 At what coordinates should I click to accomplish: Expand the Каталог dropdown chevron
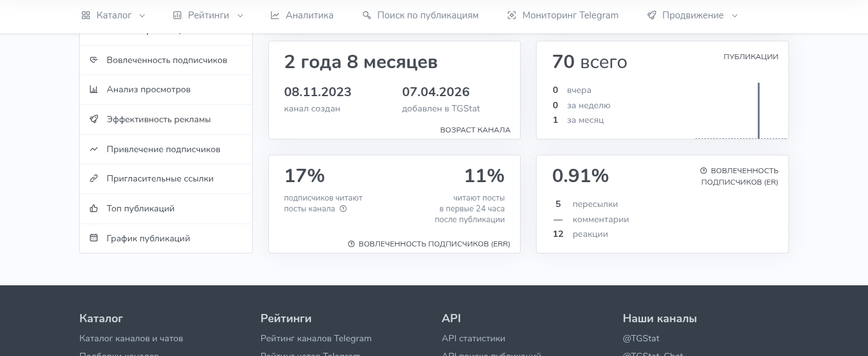pos(141,15)
